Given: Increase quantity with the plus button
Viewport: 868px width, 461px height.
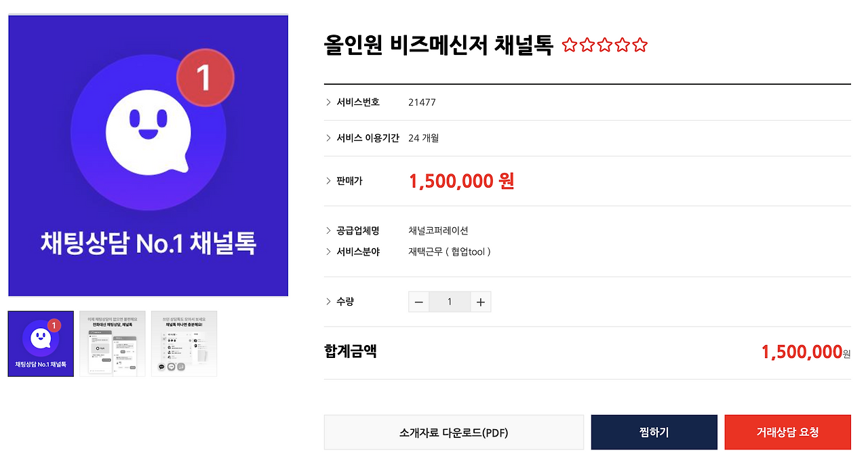Looking at the screenshot, I should pos(481,302).
